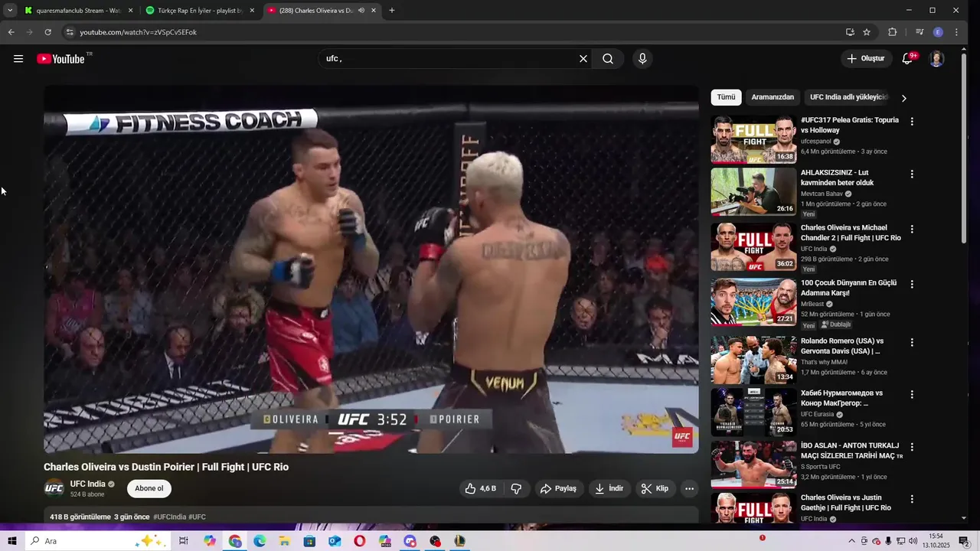Open Opera from the taskbar
Screen dimensions: 980x551
tap(360, 541)
